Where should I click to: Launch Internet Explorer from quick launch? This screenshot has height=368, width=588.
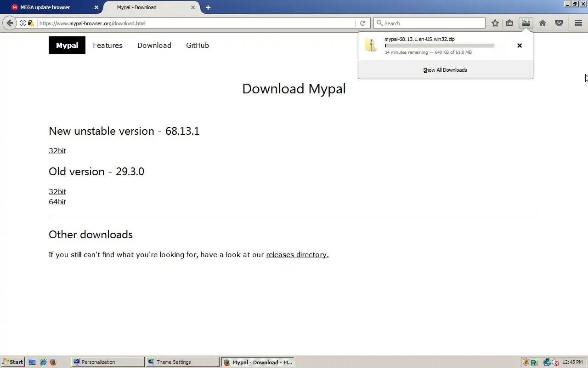(x=43, y=362)
